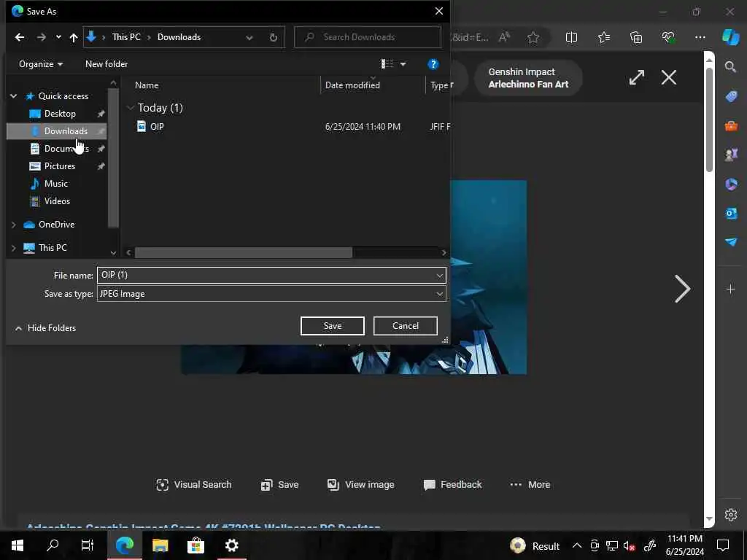The height and width of the screenshot is (560, 747).
Task: Open dialog help question mark
Action: [433, 64]
